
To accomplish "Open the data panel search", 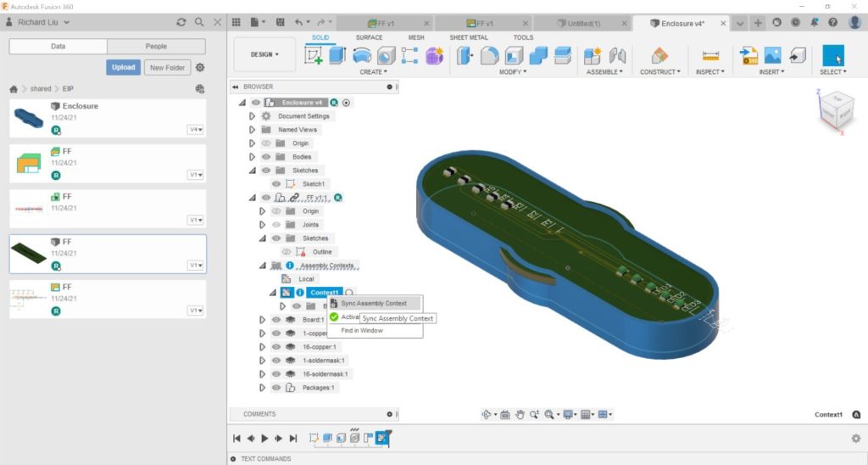I will (x=199, y=22).
